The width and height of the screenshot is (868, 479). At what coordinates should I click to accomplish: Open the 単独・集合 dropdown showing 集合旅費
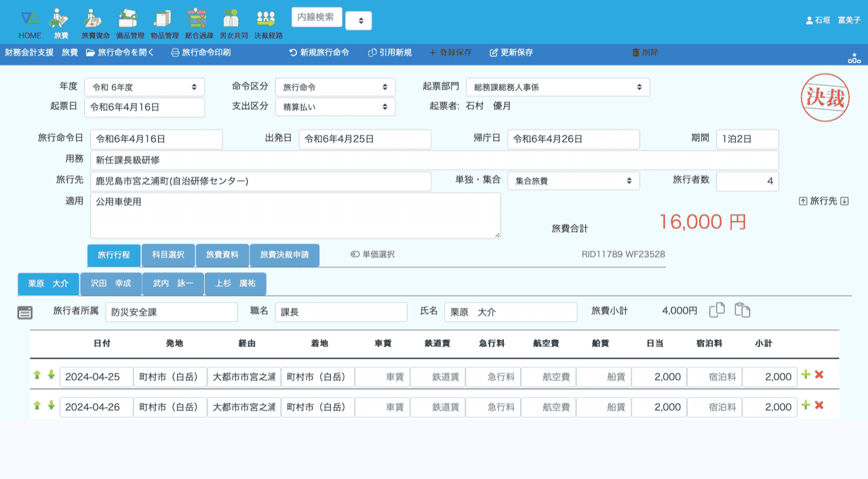(573, 181)
